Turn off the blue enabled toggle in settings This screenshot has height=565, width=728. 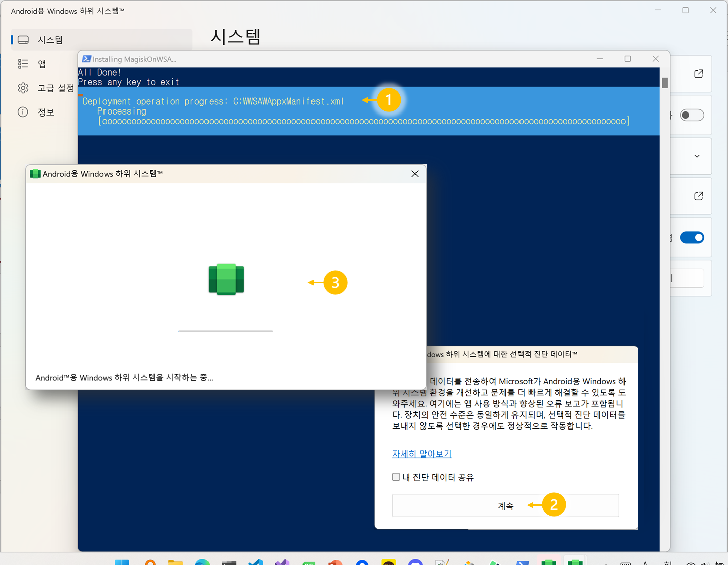pyautogui.click(x=692, y=237)
